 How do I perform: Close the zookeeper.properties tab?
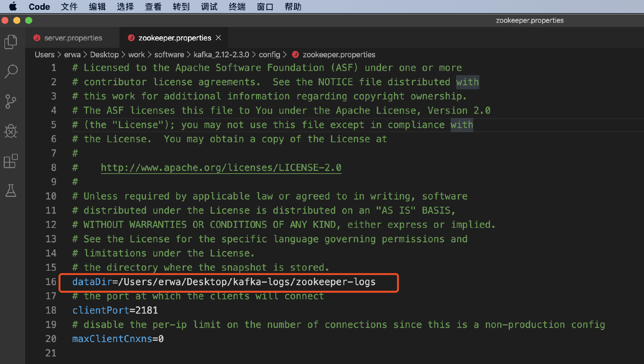click(219, 38)
